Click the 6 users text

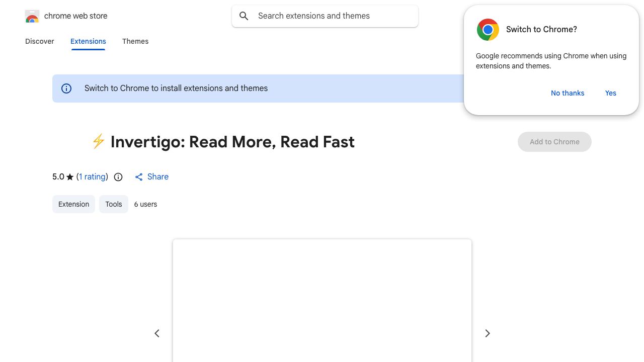[x=145, y=204]
